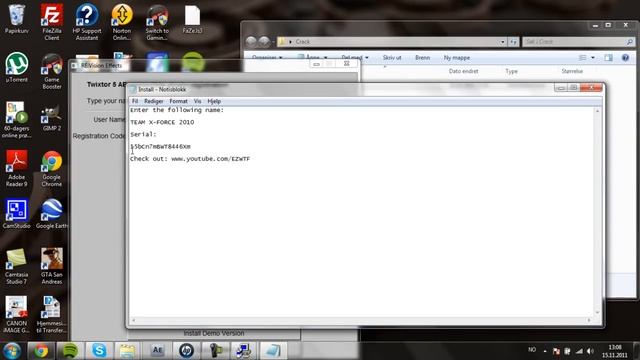Open the HP taskbar icon
640x360 pixels.
(186, 351)
